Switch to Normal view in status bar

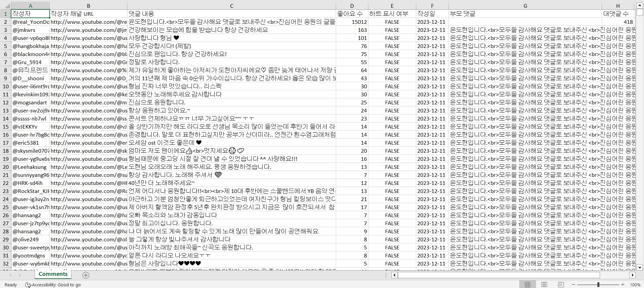coord(528,285)
